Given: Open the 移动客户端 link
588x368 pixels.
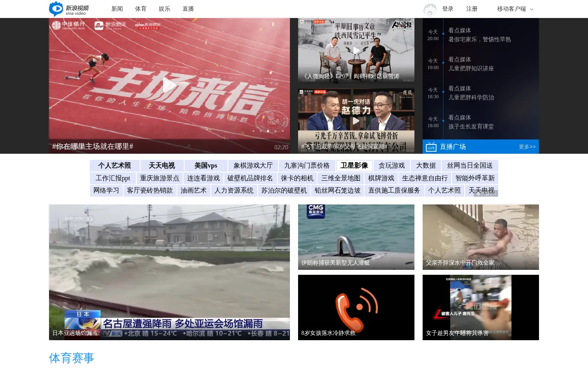Looking at the screenshot, I should point(511,9).
